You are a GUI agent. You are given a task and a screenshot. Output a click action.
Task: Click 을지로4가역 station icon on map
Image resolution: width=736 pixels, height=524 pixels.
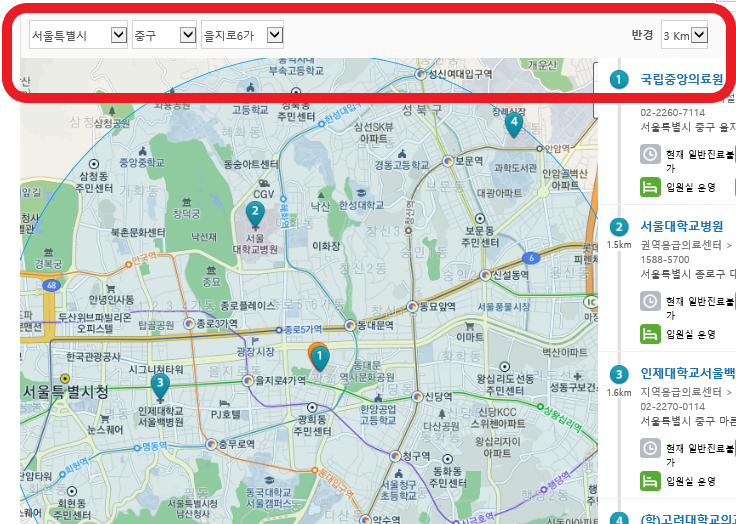tap(248, 380)
